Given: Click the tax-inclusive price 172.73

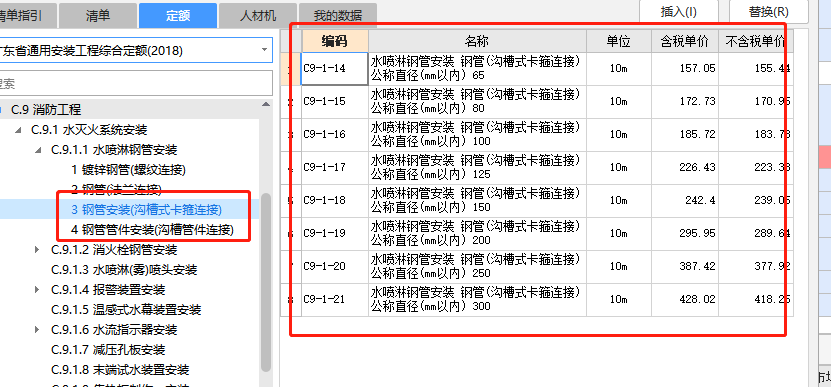Looking at the screenshot, I should coord(685,101).
